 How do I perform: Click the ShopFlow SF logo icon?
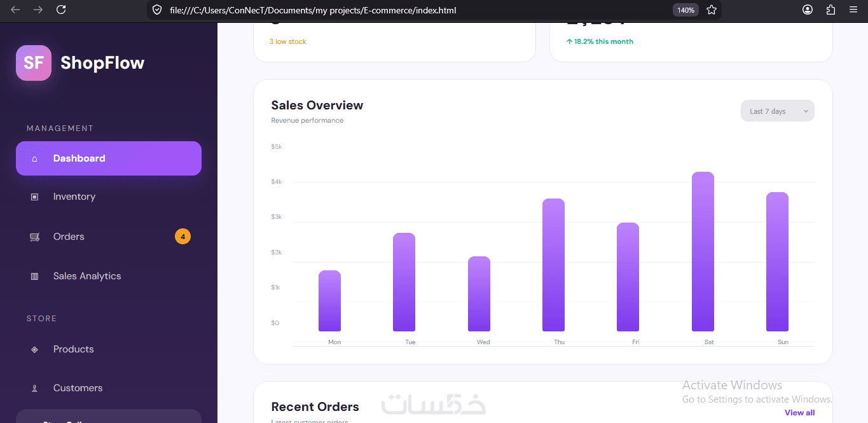coord(34,63)
